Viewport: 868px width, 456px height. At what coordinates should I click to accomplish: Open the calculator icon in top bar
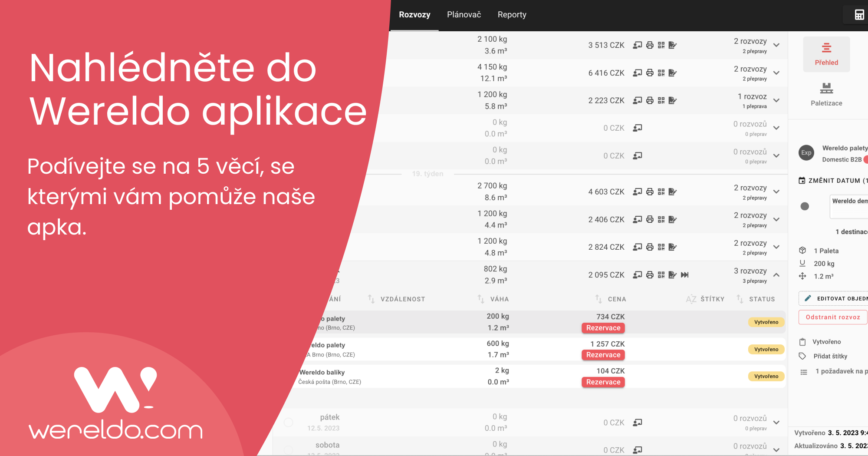(x=859, y=15)
